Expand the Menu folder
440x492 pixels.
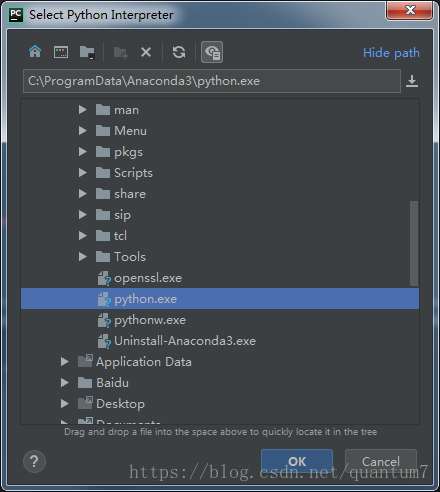[83, 131]
